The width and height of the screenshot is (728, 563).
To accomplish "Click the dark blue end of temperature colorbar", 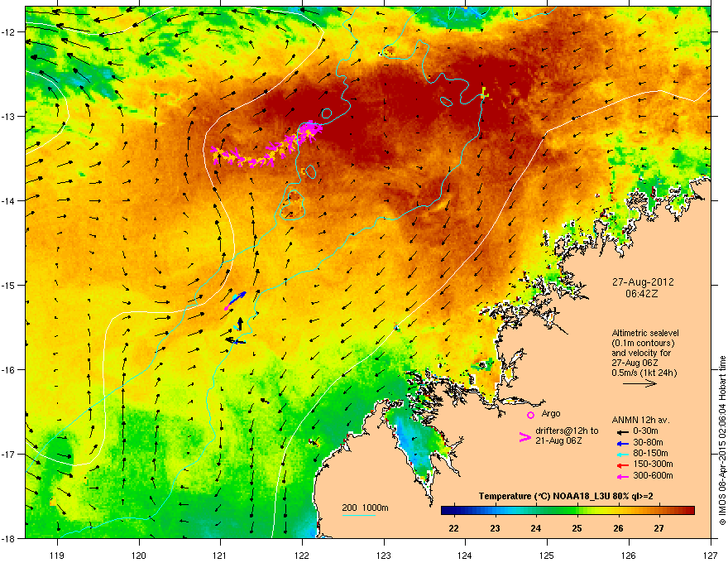I will click(447, 511).
